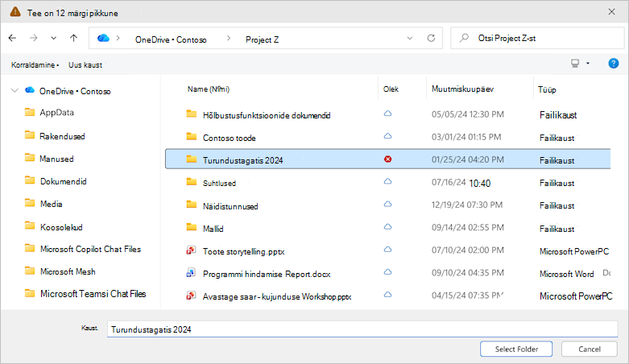Select the Turundustagatis 2024 folder row
Screen dimensions: 629x364
coord(388,159)
